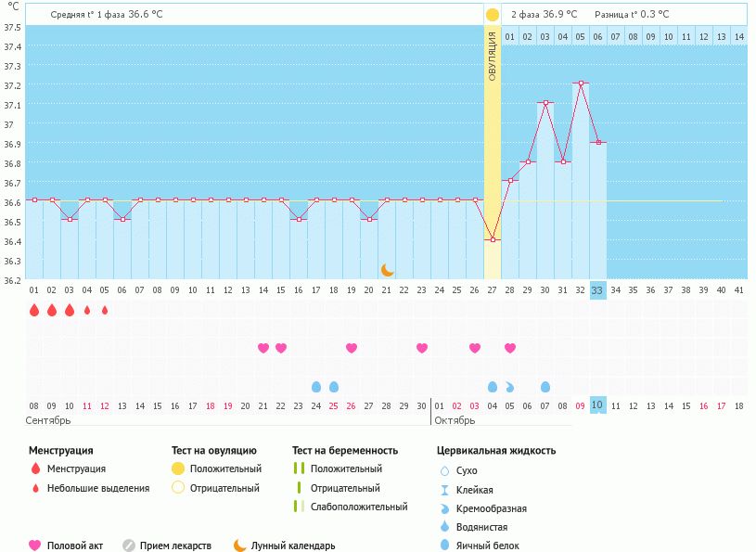Select the highlighted date 10 in October

click(597, 405)
